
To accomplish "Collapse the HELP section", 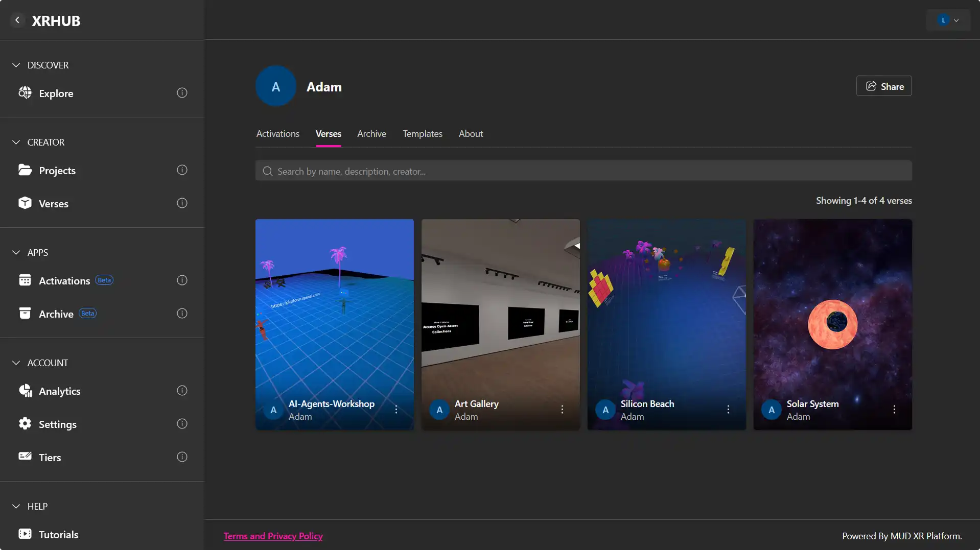I will [x=16, y=507].
